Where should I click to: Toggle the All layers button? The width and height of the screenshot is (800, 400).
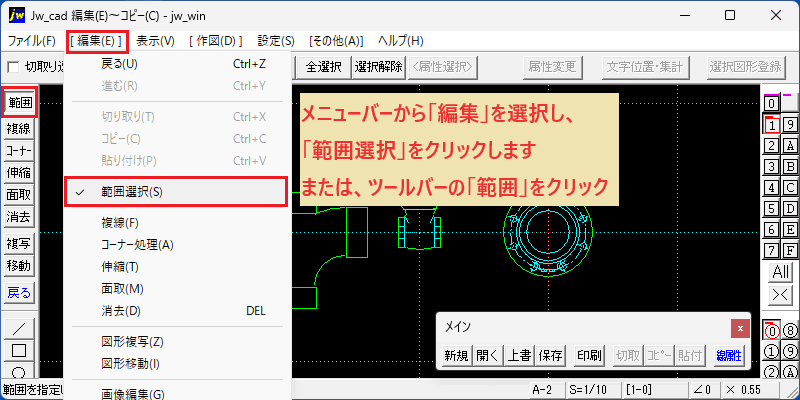[x=781, y=272]
